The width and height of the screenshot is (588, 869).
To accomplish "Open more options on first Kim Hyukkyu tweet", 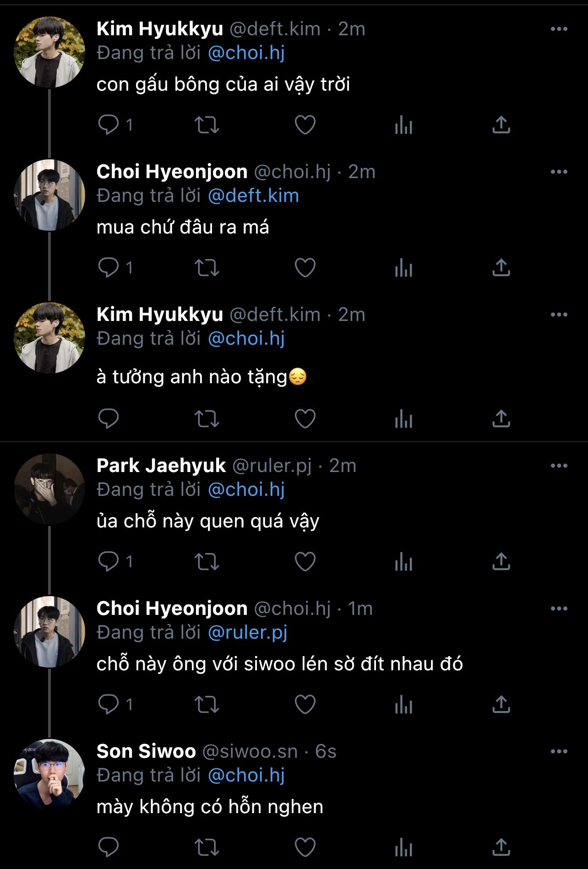I will [x=559, y=29].
